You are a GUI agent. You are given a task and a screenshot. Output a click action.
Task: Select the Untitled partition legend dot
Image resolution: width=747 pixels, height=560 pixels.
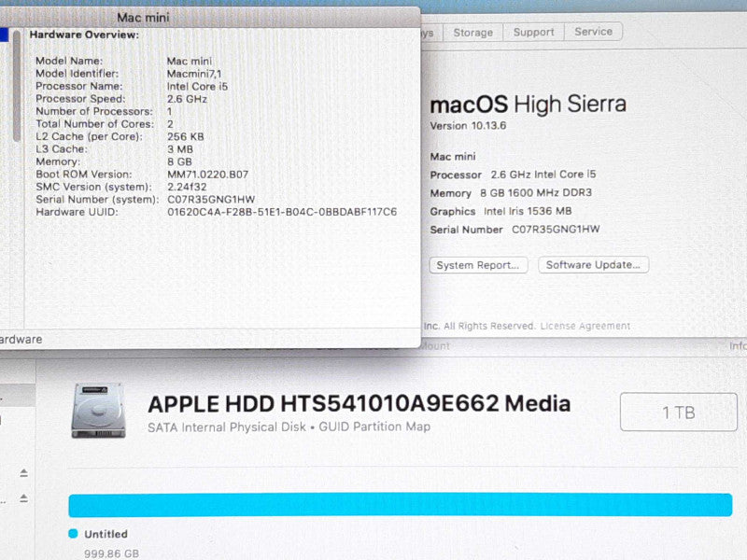pyautogui.click(x=73, y=533)
